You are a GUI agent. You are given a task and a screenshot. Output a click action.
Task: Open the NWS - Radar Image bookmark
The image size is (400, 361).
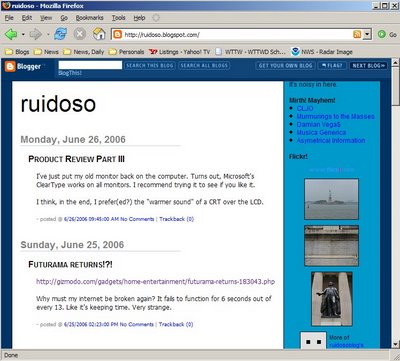[322, 52]
